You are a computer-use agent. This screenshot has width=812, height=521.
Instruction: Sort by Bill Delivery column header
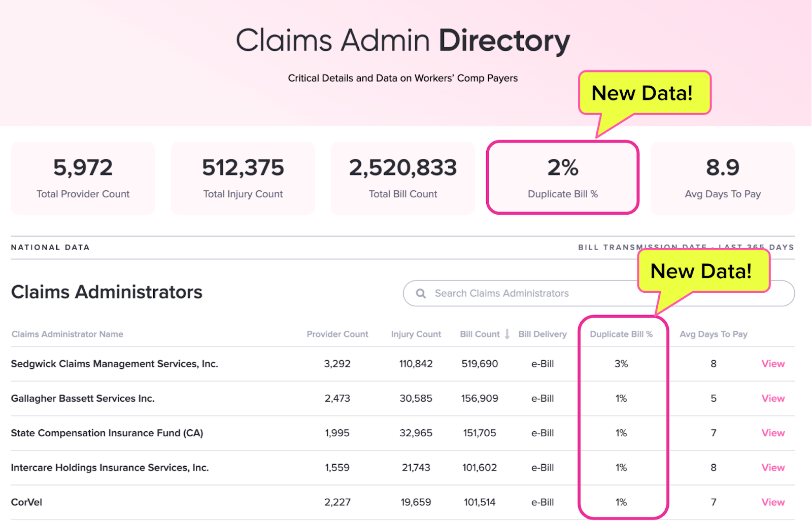[x=542, y=334]
